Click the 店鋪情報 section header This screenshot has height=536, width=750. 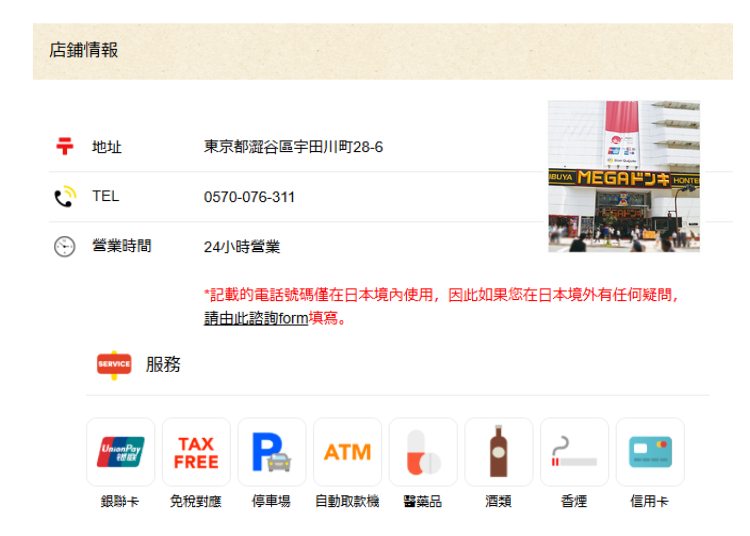[84, 50]
